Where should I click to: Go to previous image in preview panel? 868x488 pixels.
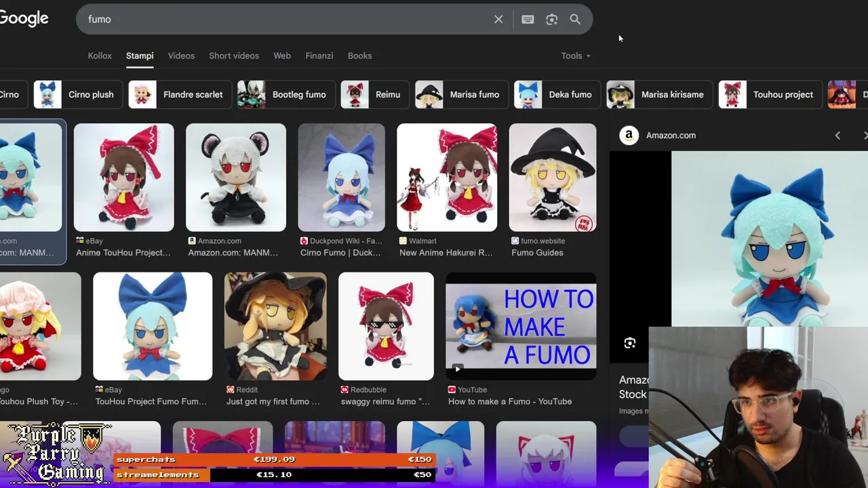click(x=837, y=136)
